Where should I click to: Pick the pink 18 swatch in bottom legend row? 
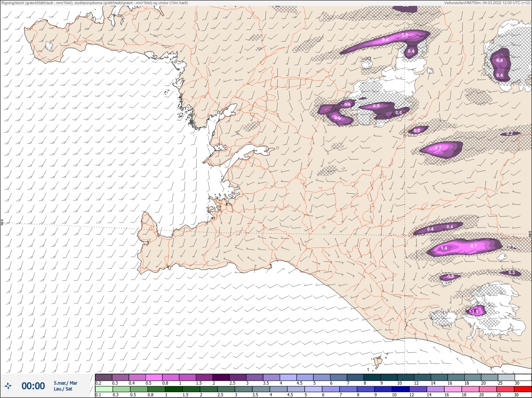(x=470, y=389)
